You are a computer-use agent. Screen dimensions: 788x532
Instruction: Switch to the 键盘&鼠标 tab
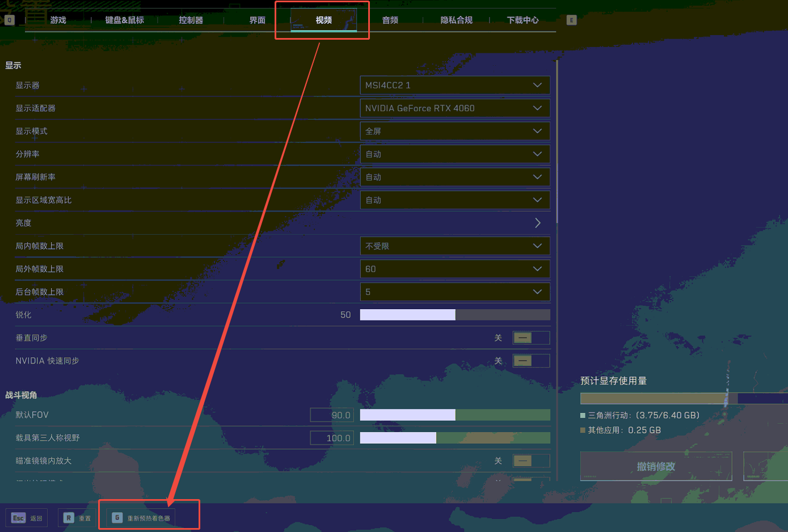(124, 20)
